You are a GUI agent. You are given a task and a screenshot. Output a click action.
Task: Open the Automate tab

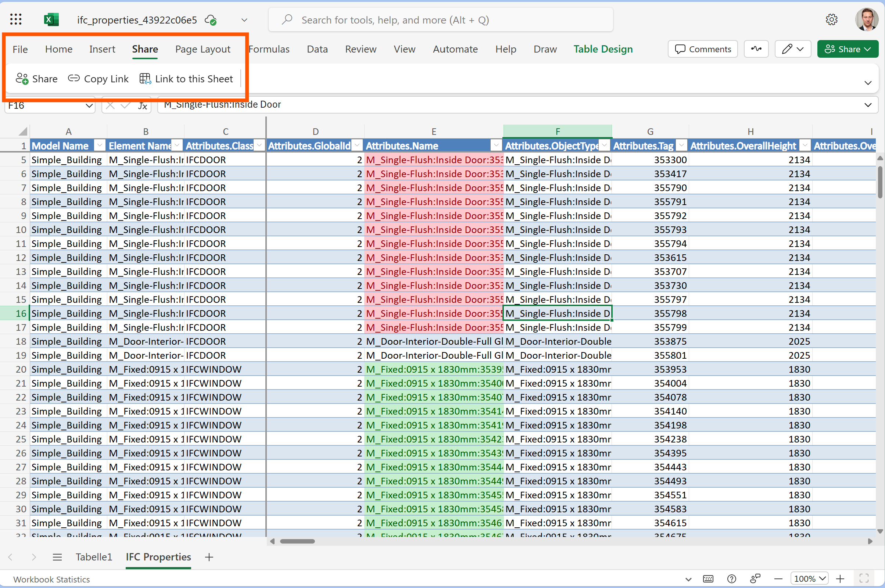coord(455,49)
